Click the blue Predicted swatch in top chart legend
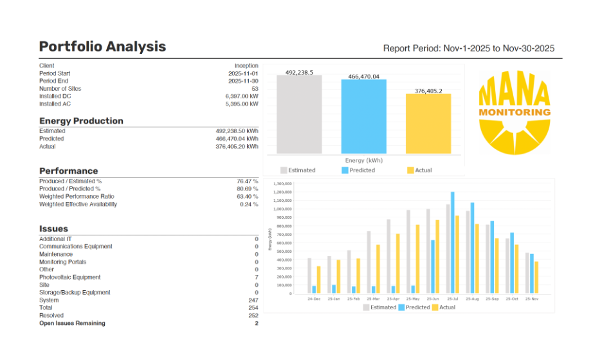The width and height of the screenshot is (602, 364). (x=345, y=170)
